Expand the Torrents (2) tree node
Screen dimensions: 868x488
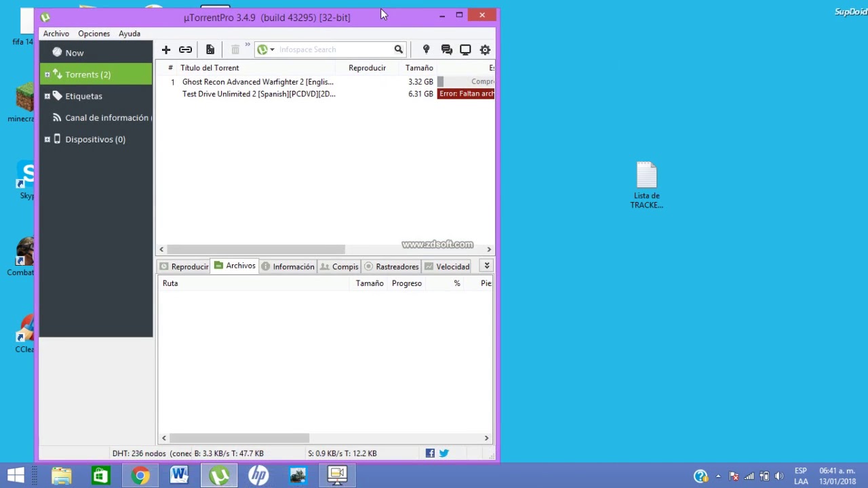tap(47, 75)
